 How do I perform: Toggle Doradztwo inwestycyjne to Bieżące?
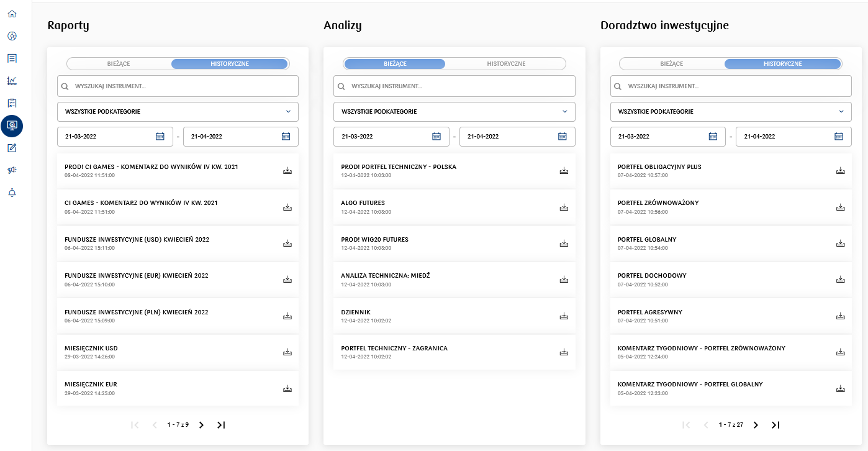tap(671, 64)
